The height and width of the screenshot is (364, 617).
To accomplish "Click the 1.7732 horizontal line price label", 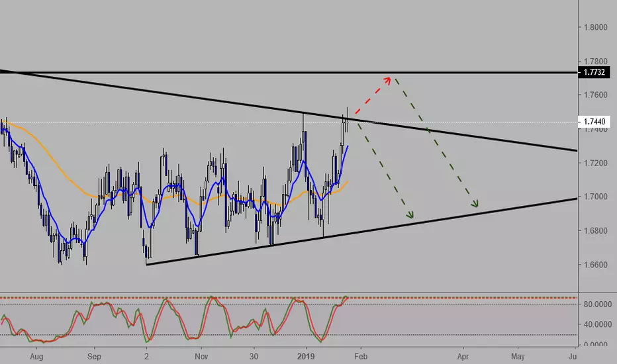I will tap(594, 72).
